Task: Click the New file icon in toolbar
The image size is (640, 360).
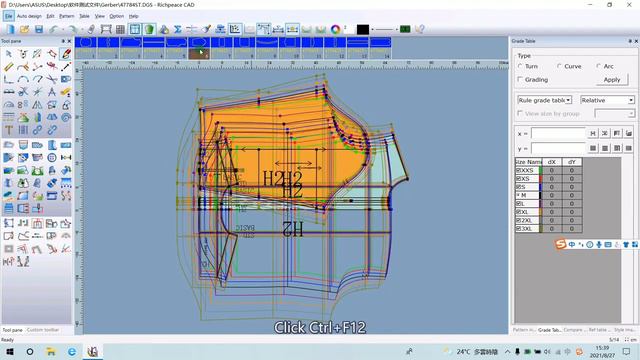Action: pyautogui.click(x=10, y=29)
